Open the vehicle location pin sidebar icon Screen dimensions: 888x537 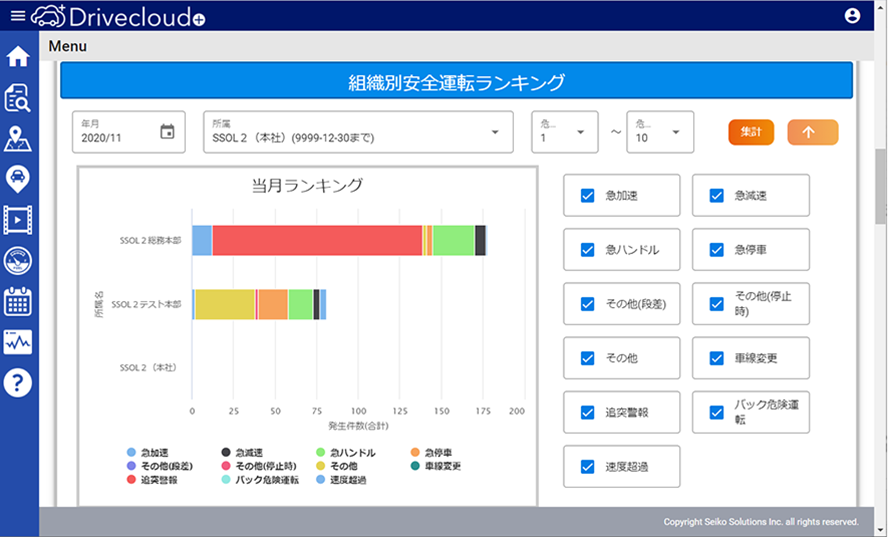click(x=18, y=179)
